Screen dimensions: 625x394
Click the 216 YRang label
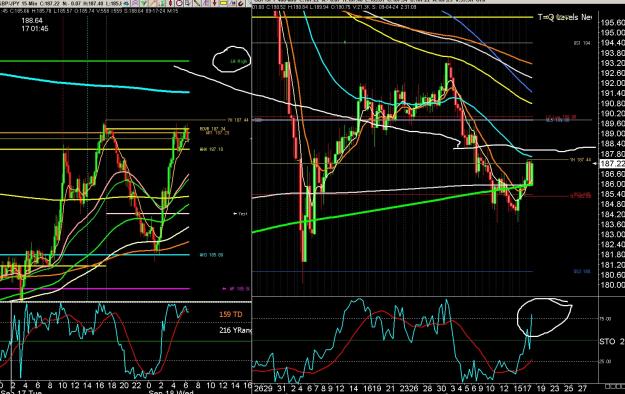tap(235, 330)
